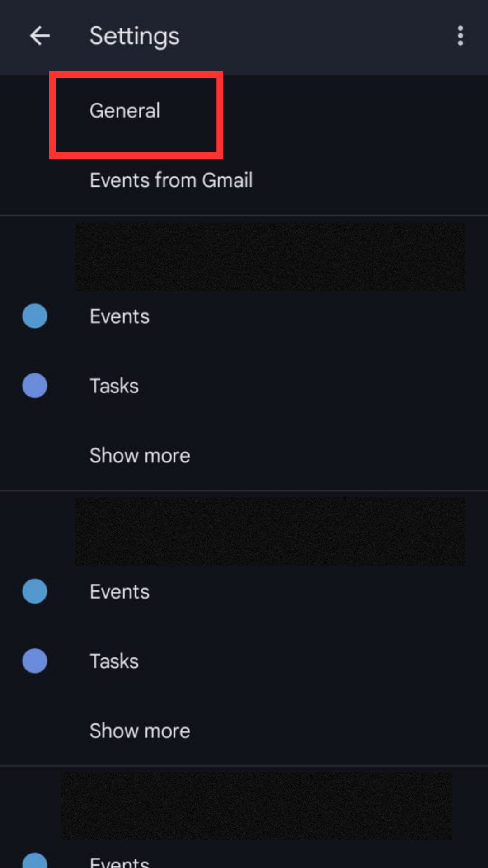This screenshot has width=488, height=868.
Task: Tap the light blue Events dot in second account
Action: (35, 591)
